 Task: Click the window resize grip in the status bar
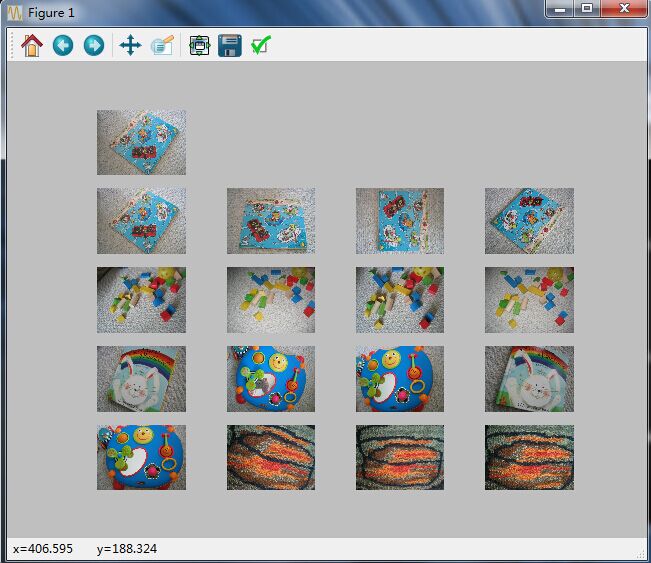641,553
